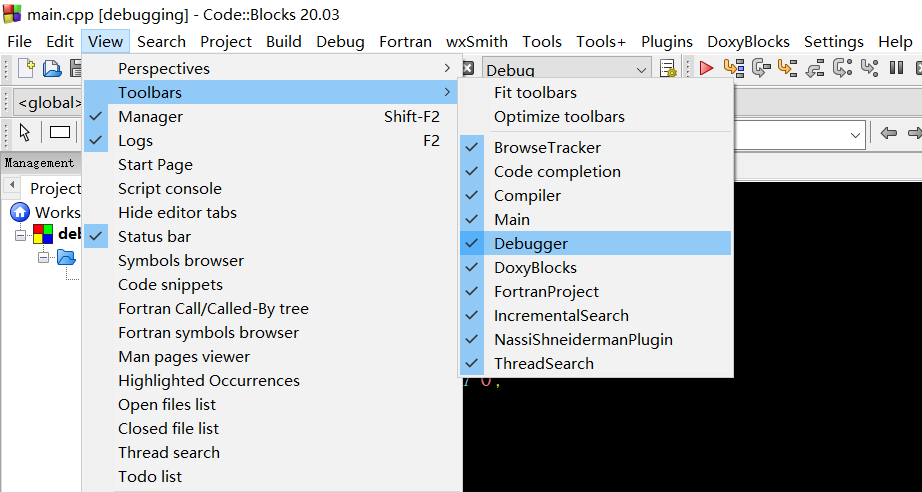Click the Step out debug icon
The width and height of the screenshot is (922, 492).
pyautogui.click(x=815, y=68)
